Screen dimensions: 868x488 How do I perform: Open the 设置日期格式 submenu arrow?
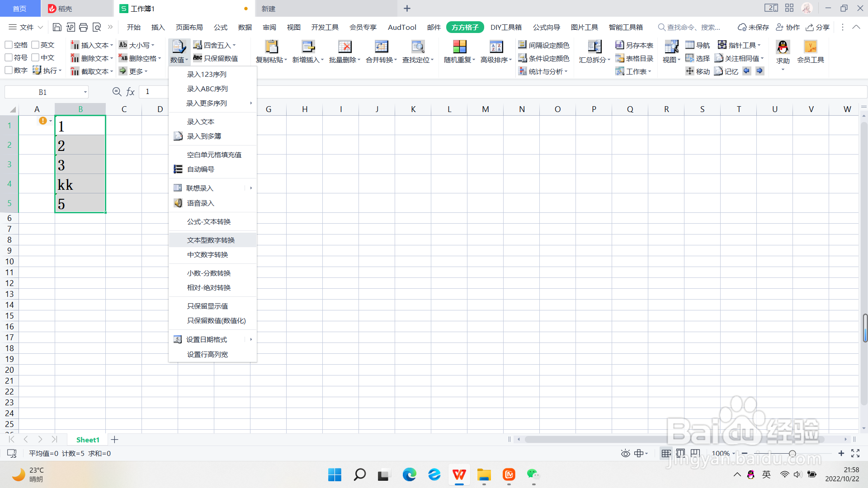251,339
